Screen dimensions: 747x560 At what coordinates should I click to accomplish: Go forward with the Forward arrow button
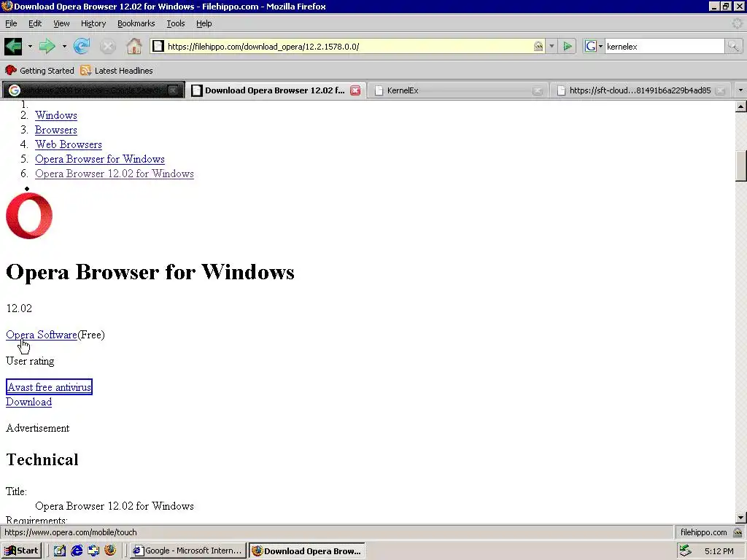click(47, 46)
